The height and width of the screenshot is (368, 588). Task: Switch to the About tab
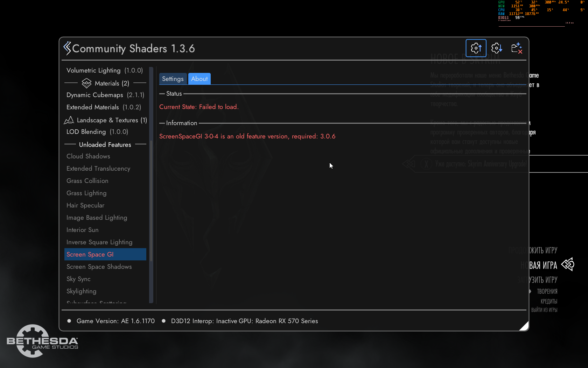(x=199, y=79)
